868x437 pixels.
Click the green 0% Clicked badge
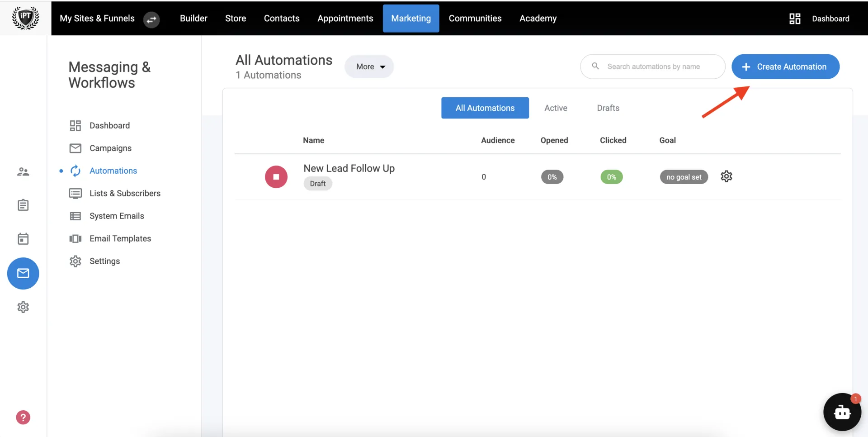coord(612,177)
